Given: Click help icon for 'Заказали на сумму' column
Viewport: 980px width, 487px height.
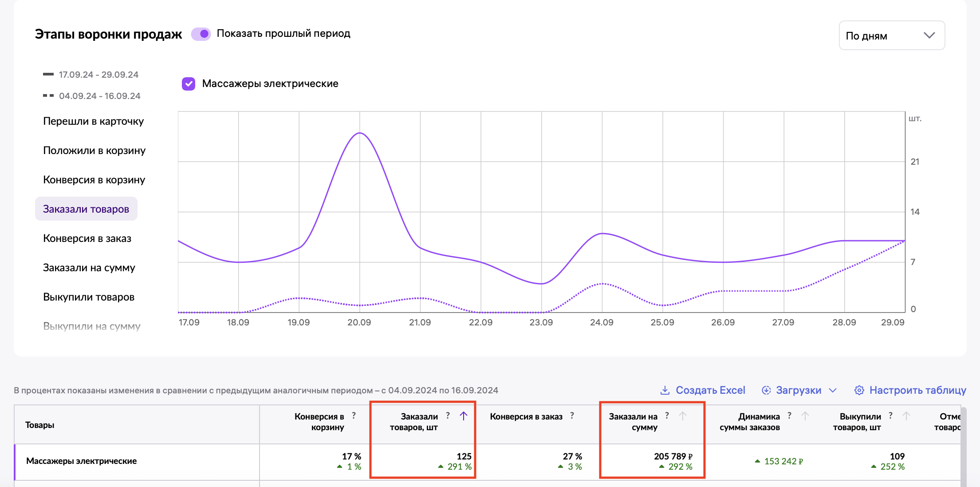Looking at the screenshot, I should tap(667, 416).
